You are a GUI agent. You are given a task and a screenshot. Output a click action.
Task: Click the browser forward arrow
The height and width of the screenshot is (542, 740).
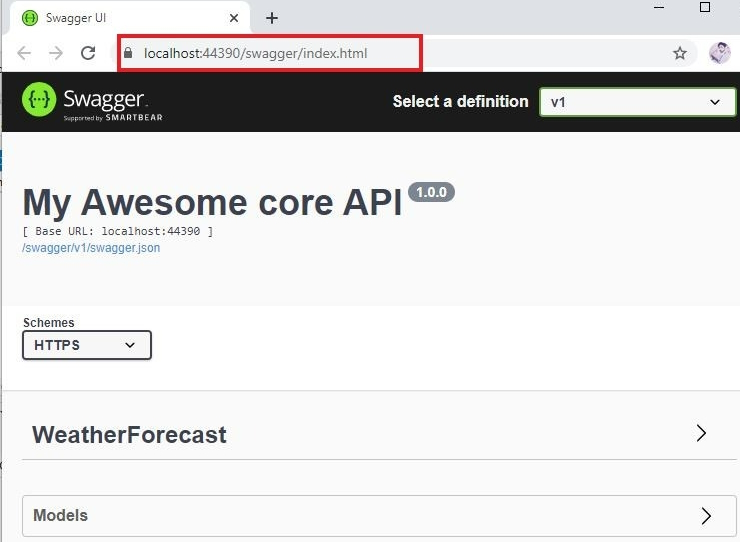click(56, 53)
